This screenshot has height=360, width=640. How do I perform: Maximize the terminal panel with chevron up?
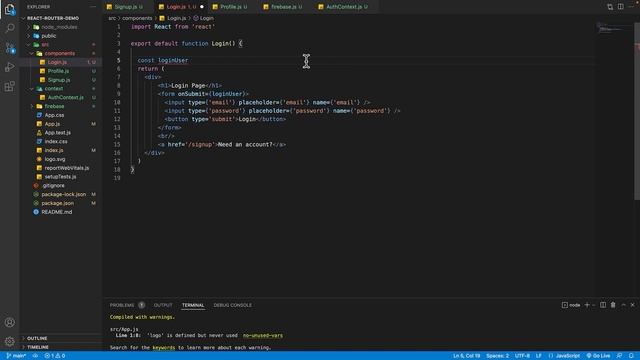coord(623,305)
